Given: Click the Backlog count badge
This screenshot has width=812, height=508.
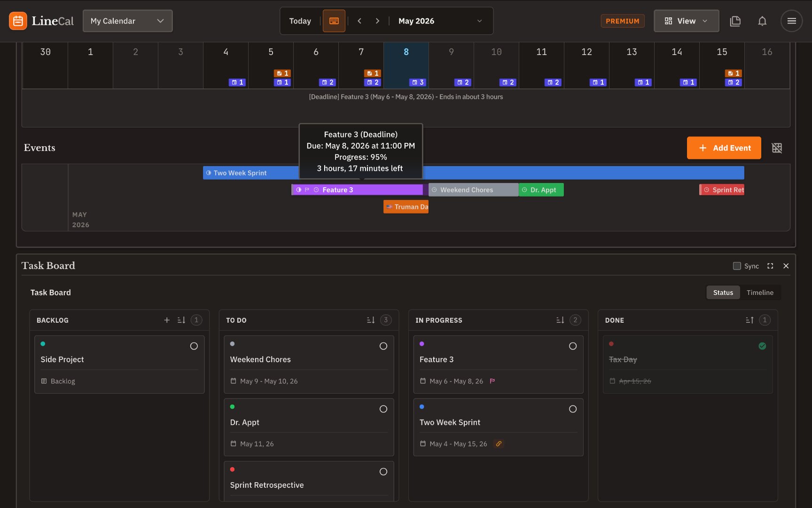Looking at the screenshot, I should [x=196, y=320].
